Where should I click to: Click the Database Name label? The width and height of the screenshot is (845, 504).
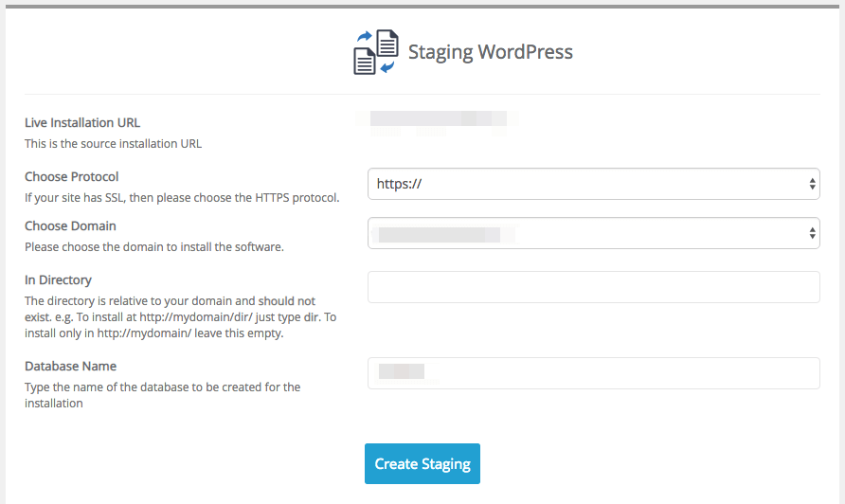coord(70,367)
